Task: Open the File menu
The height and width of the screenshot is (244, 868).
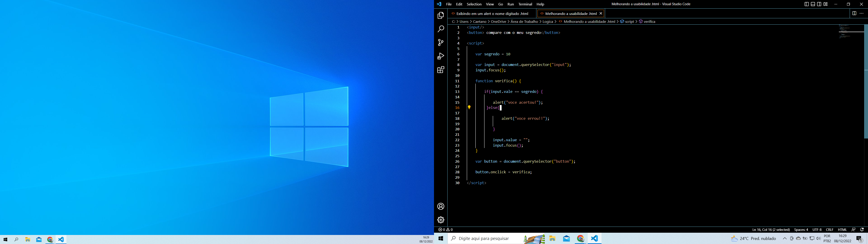Action: point(449,4)
